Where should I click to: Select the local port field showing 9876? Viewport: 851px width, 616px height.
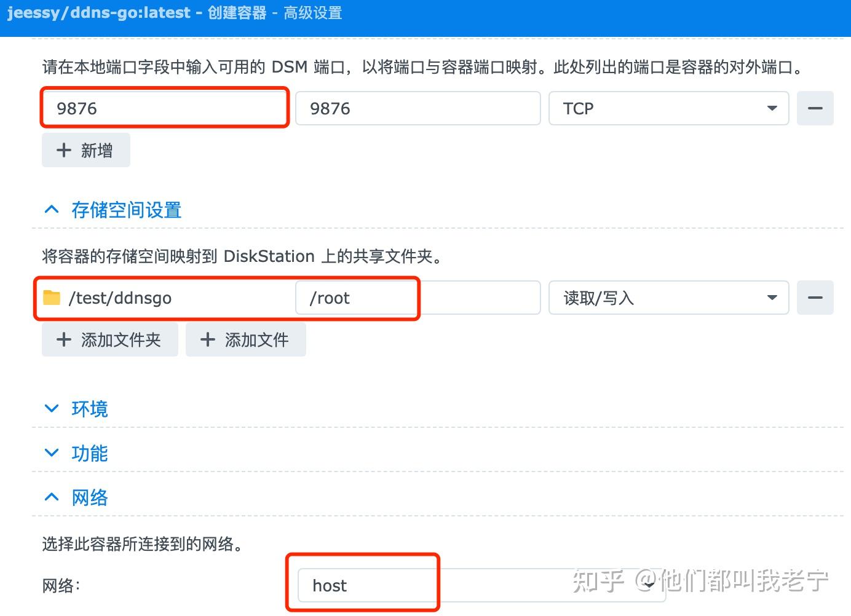click(x=165, y=108)
